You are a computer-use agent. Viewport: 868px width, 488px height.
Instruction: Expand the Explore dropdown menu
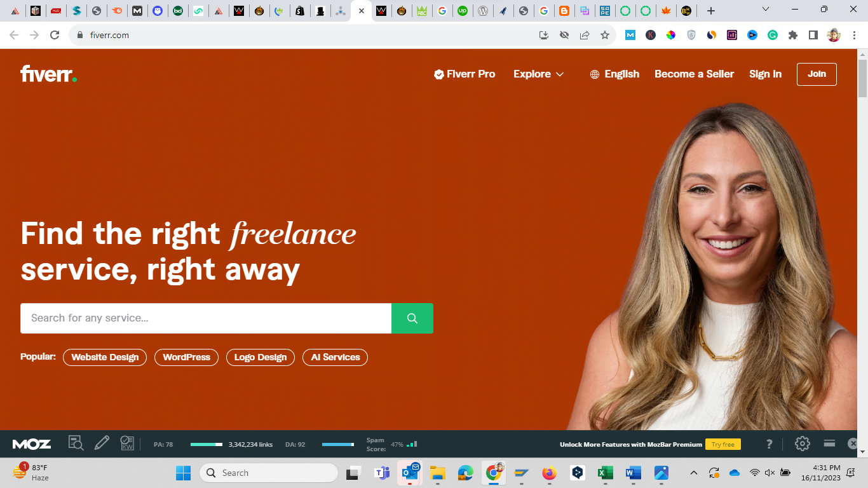point(538,74)
